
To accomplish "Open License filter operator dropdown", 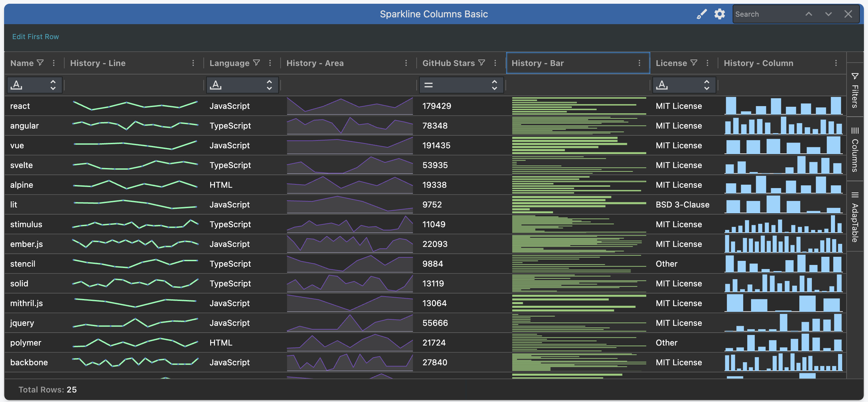I will (684, 85).
